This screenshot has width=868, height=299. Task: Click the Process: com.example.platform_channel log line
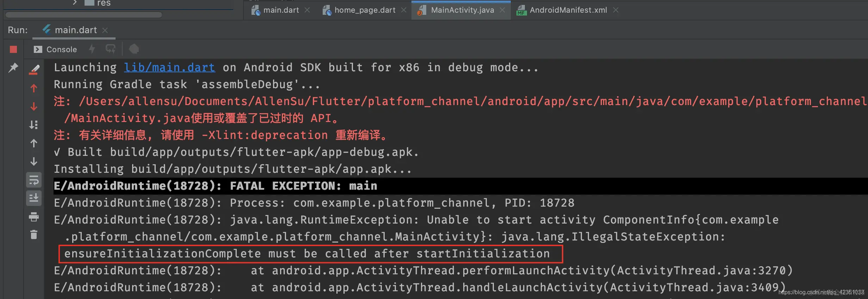tap(314, 203)
